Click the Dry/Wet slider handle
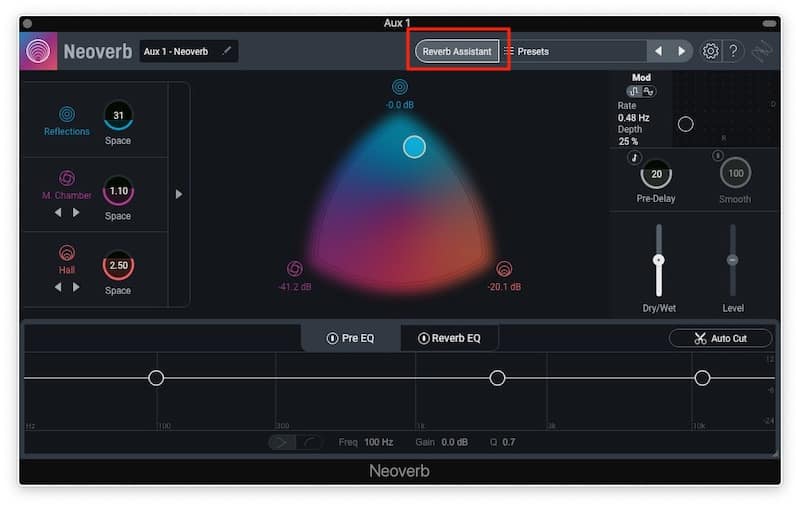The width and height of the screenshot is (800, 507). pyautogui.click(x=659, y=260)
